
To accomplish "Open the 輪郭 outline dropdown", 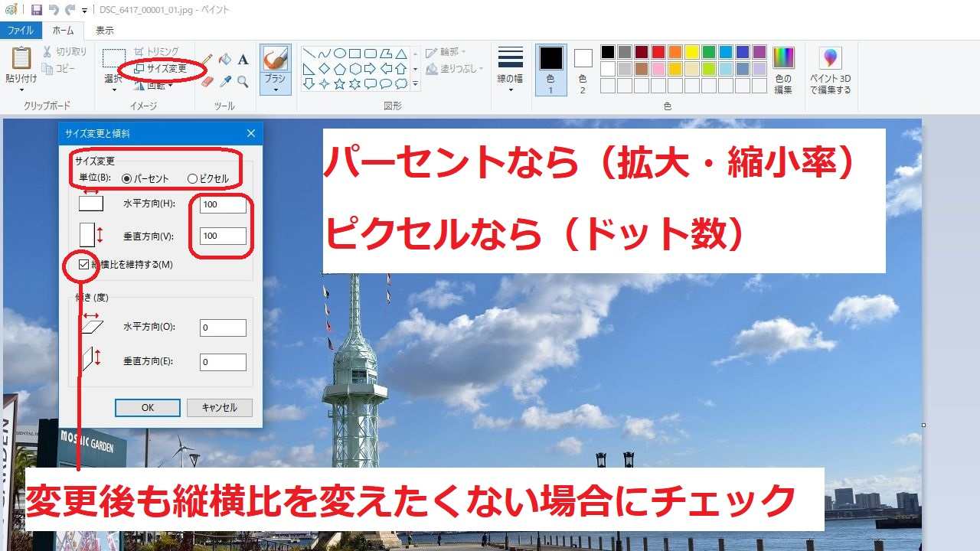I will (x=446, y=52).
